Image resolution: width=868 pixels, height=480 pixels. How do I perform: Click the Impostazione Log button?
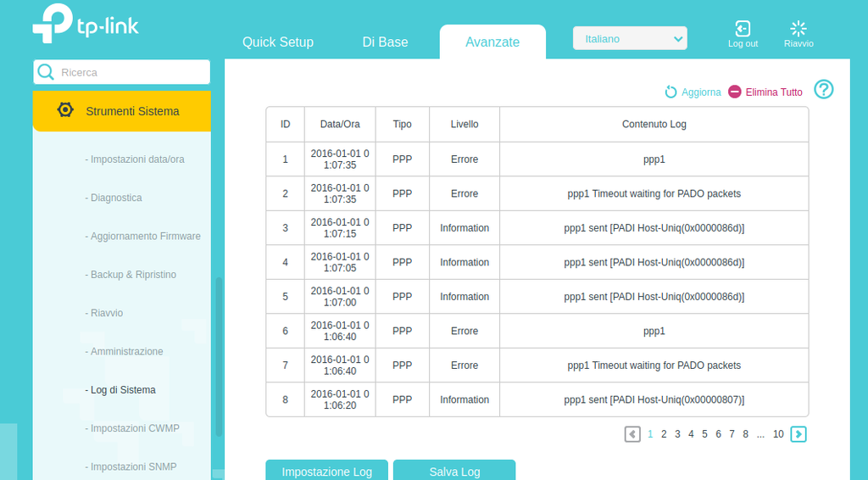coord(326,472)
